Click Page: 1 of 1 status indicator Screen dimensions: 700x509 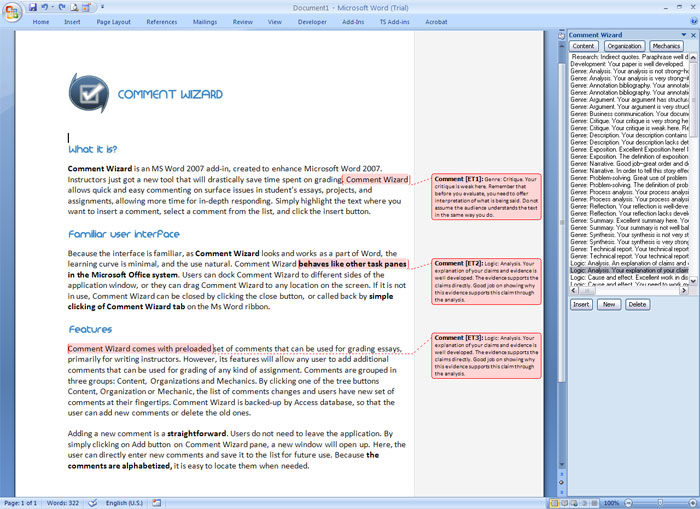(21, 503)
